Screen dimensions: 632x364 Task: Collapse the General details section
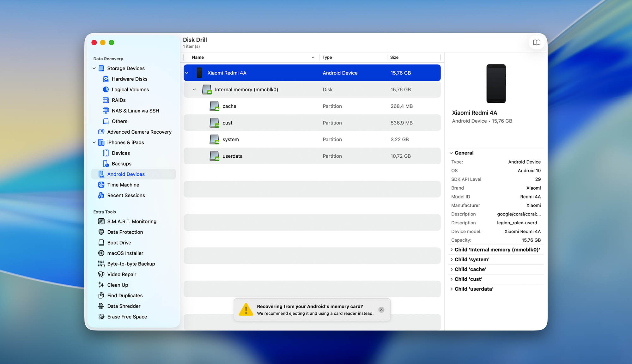452,153
